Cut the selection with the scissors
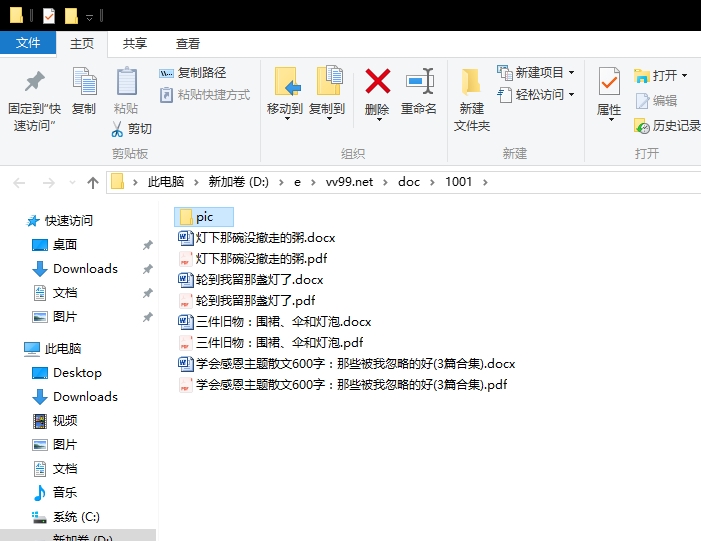The height and width of the screenshot is (541, 701). (x=131, y=129)
